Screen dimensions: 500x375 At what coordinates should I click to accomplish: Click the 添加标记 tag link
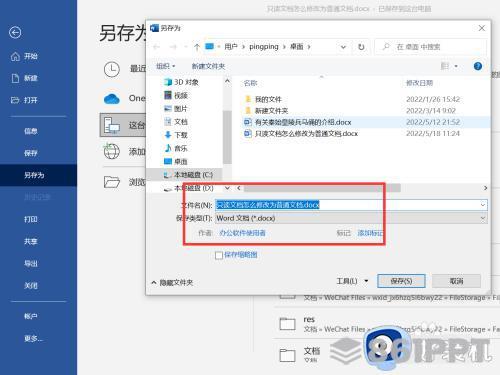tap(370, 233)
